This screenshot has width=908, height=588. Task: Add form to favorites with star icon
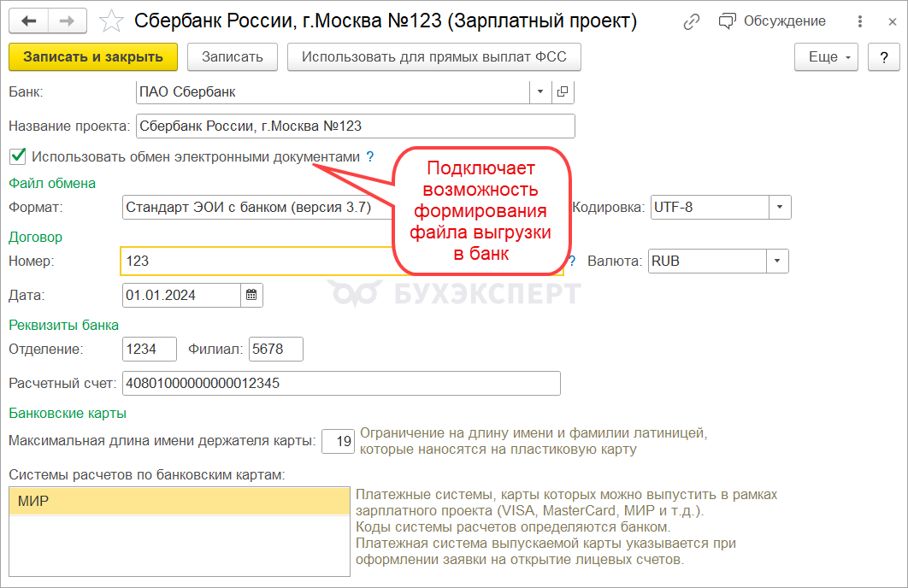[111, 21]
